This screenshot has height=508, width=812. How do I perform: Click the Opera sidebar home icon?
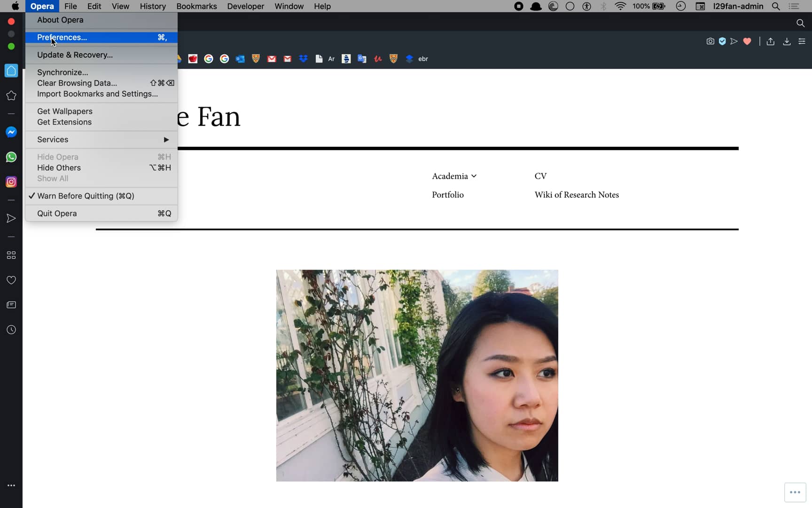point(11,71)
